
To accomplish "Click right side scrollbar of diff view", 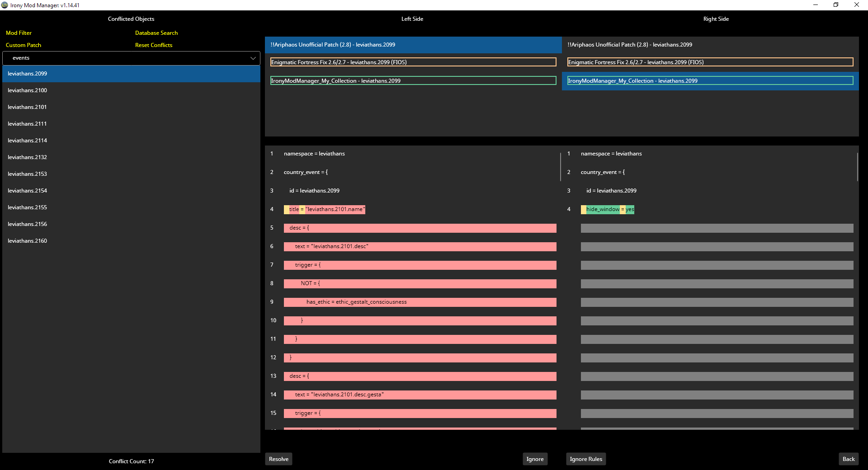I will pyautogui.click(x=857, y=167).
